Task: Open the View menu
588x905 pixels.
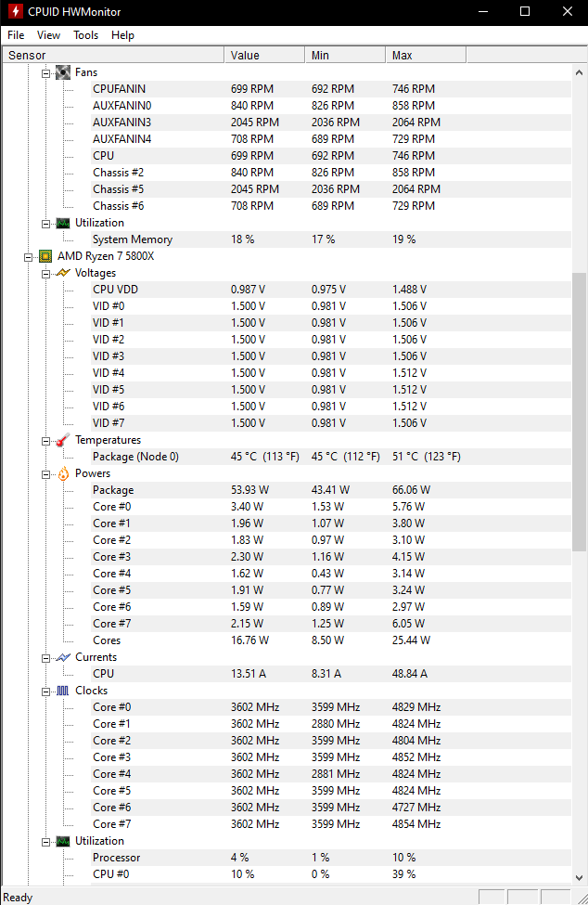Action: point(48,35)
